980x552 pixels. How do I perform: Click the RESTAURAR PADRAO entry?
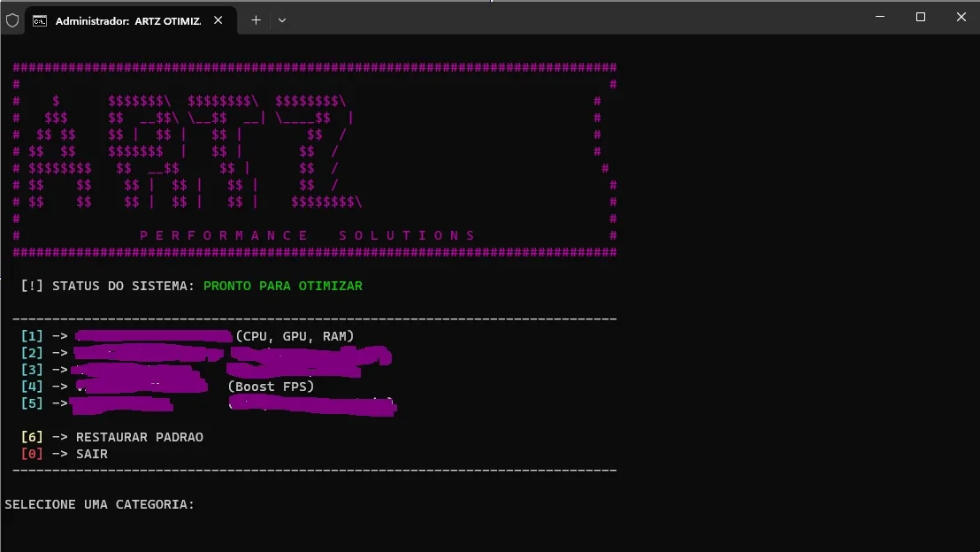[x=140, y=437]
